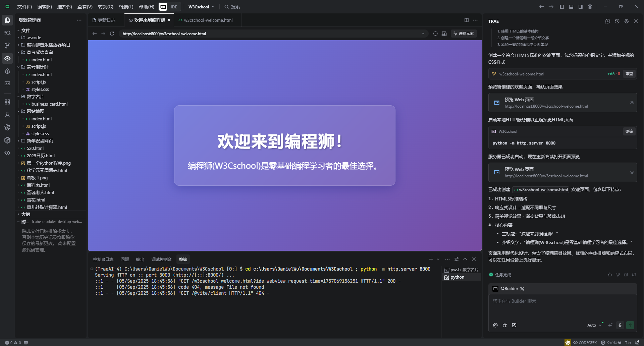The image size is (644, 346).
Task: Open the Webview preview eye icon in sidebar
Action: (x=7, y=58)
